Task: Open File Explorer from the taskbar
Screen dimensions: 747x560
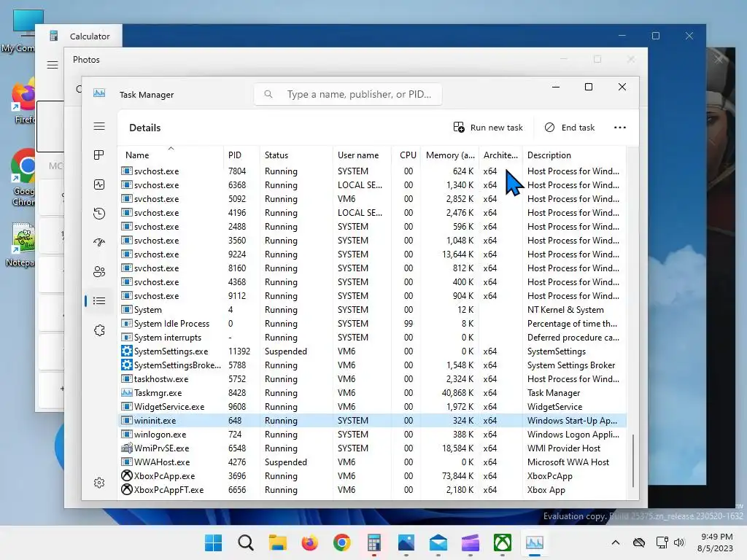Action: [277, 542]
